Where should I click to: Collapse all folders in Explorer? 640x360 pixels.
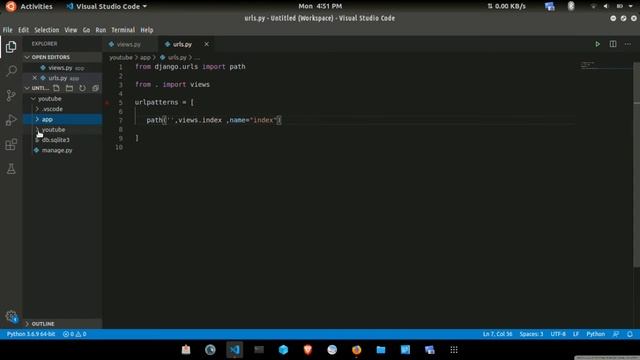pos(96,88)
